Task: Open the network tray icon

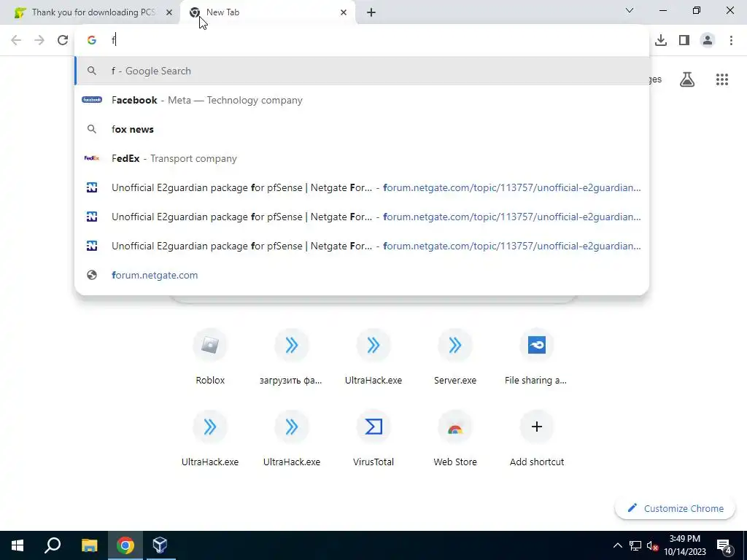Action: pyautogui.click(x=635, y=545)
